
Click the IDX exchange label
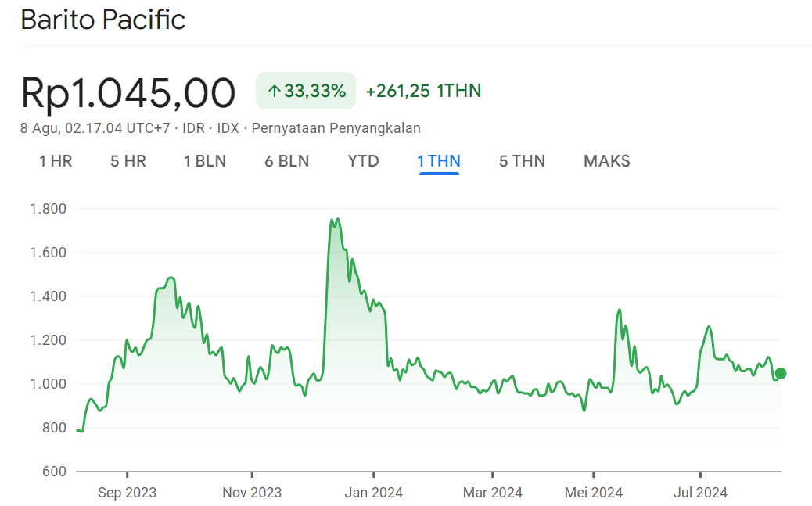click(228, 128)
